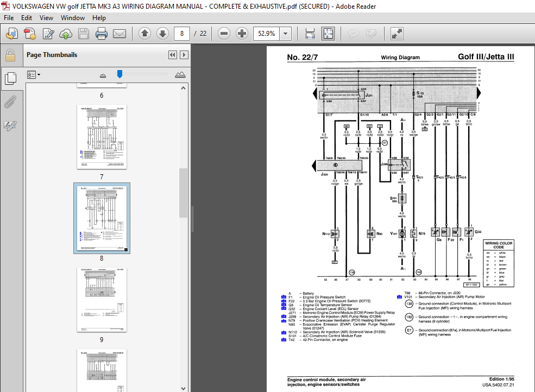
Task: Click the blue camera icon beside F1
Action: (284, 297)
